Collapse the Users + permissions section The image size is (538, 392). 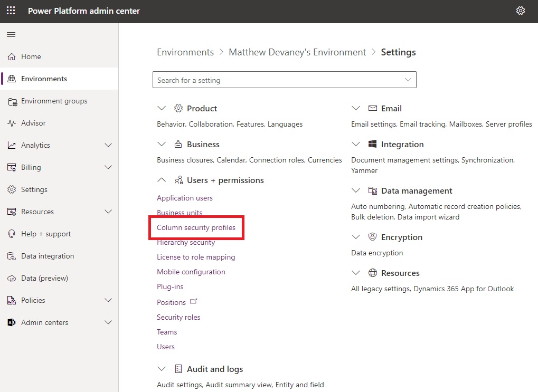coord(161,180)
